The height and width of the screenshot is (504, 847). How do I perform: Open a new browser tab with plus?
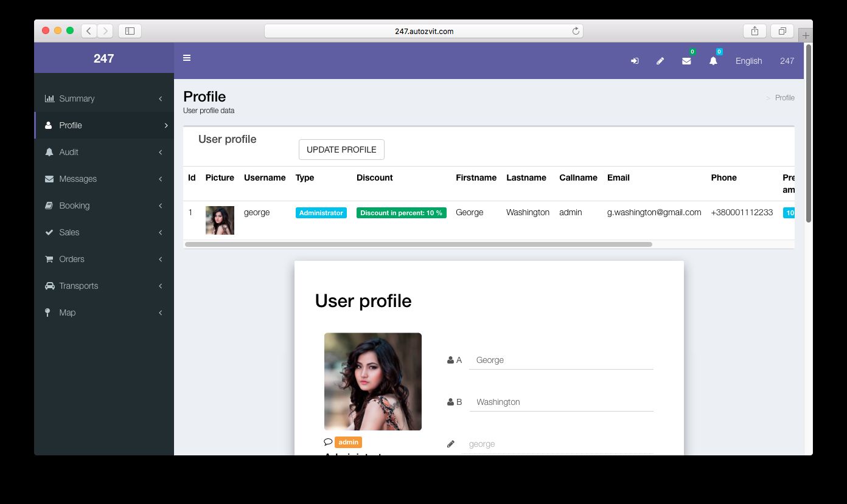pos(806,35)
